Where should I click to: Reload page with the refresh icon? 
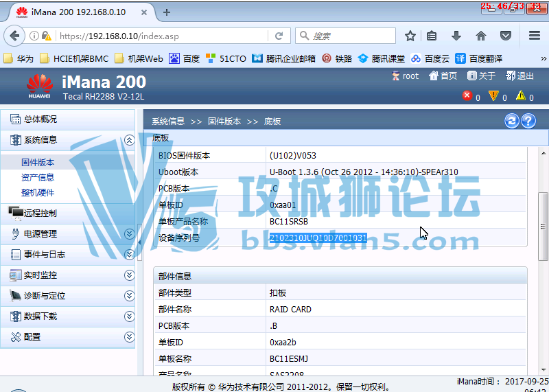pyautogui.click(x=279, y=36)
